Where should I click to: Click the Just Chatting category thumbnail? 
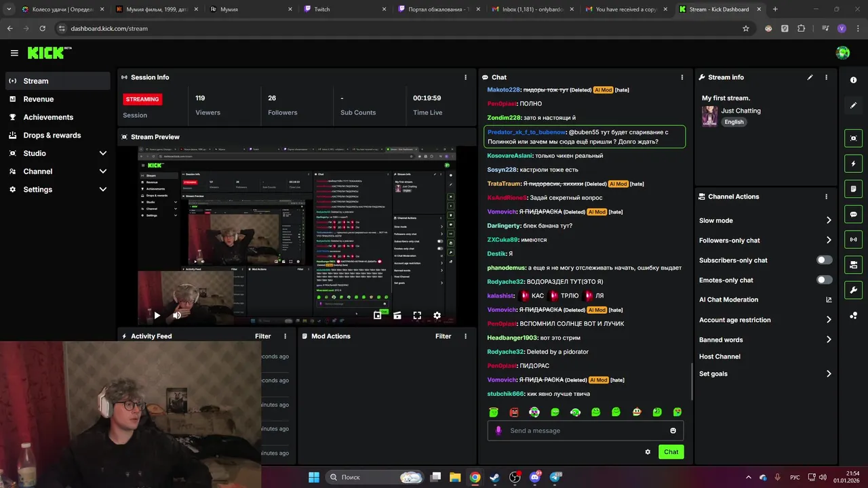coord(709,116)
